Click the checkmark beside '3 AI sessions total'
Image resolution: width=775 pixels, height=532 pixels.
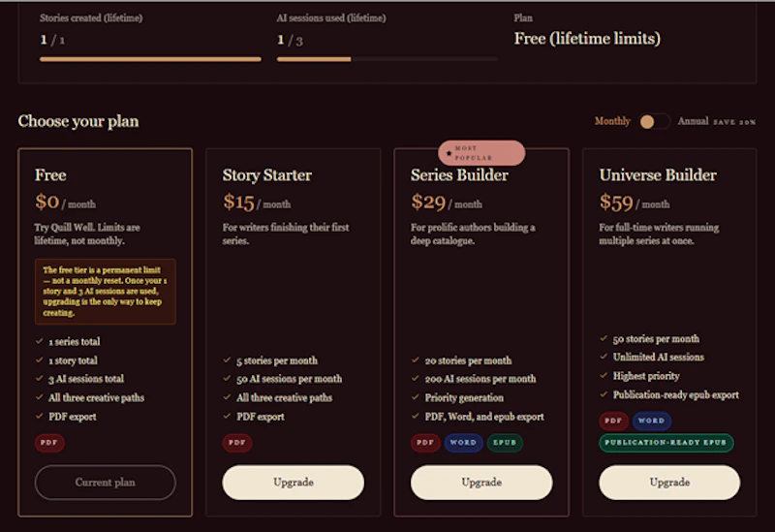coord(40,379)
